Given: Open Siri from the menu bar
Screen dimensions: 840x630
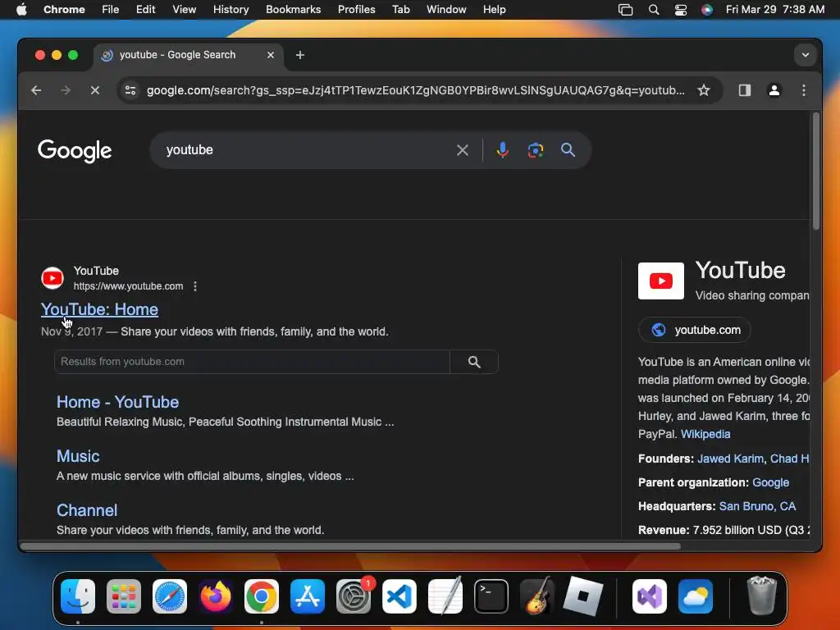Looking at the screenshot, I should point(706,10).
